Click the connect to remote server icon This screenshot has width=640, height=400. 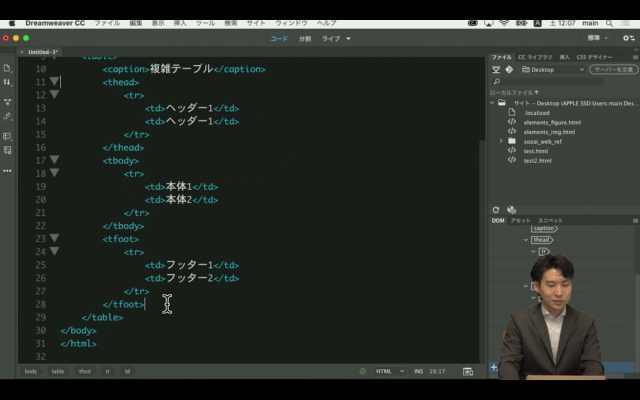click(496, 70)
